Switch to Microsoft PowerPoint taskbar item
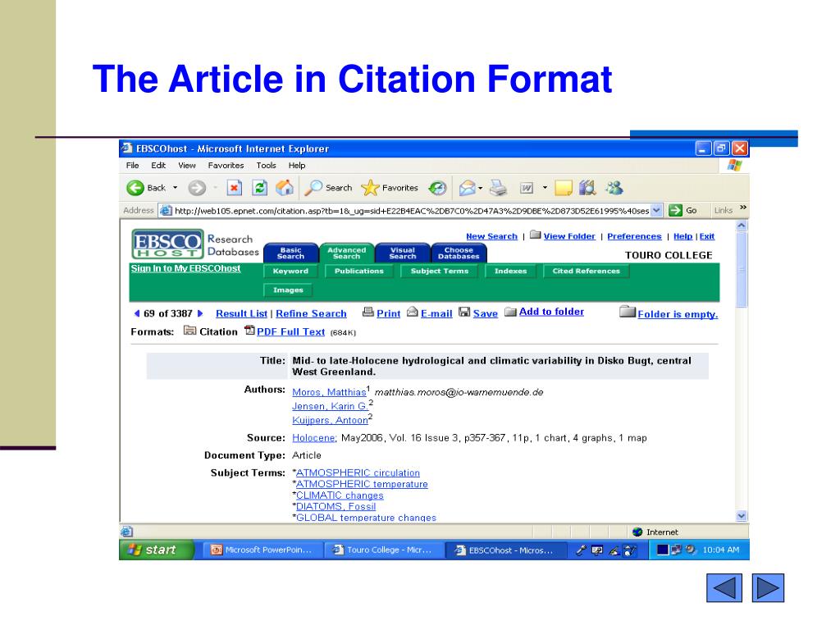 click(263, 550)
